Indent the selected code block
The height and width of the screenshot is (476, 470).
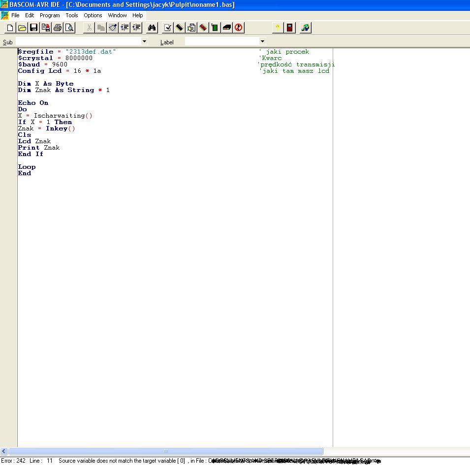(x=125, y=28)
